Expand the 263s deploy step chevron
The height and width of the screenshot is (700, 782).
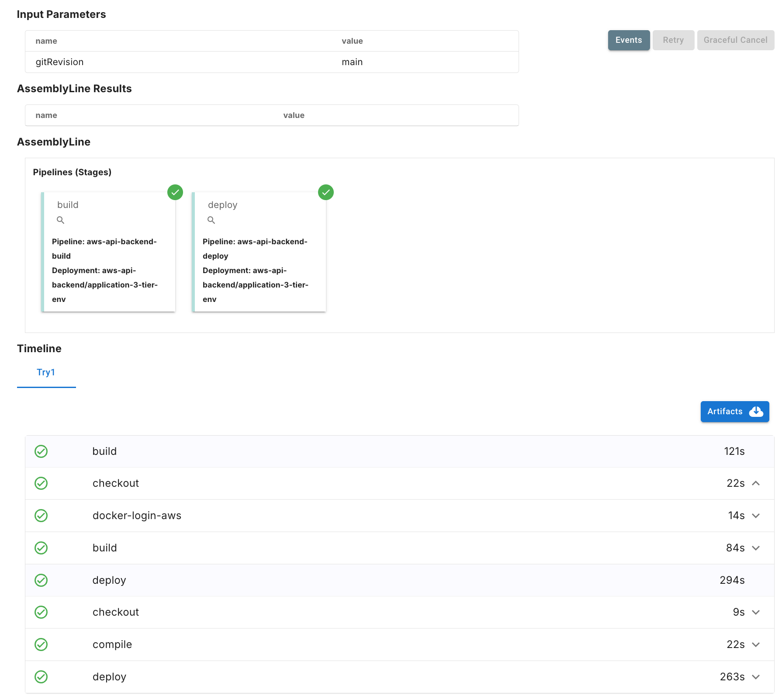click(756, 677)
